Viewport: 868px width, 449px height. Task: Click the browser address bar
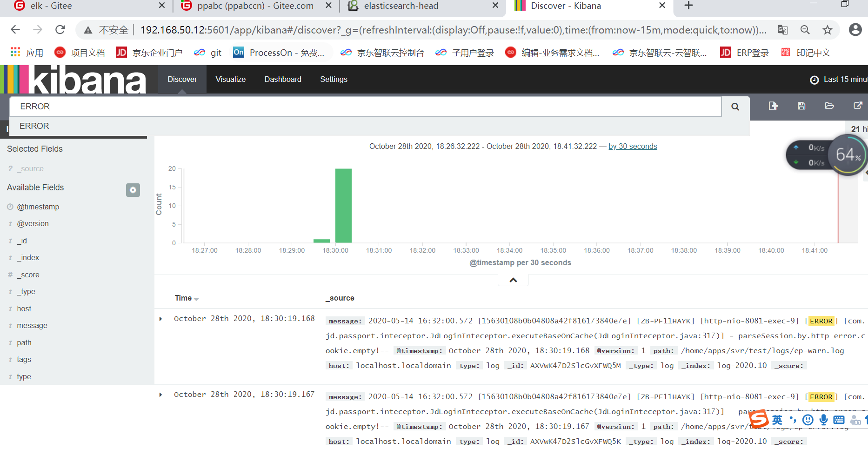pos(454,30)
